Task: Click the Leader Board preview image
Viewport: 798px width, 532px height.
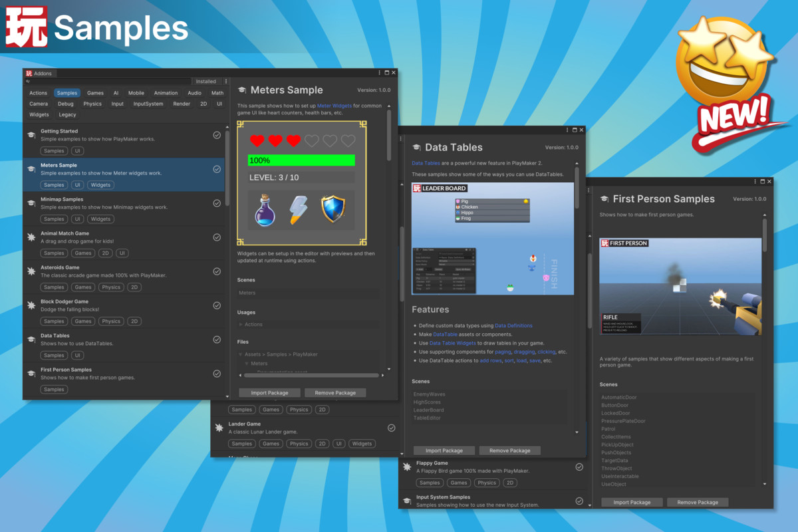Action: (493, 238)
